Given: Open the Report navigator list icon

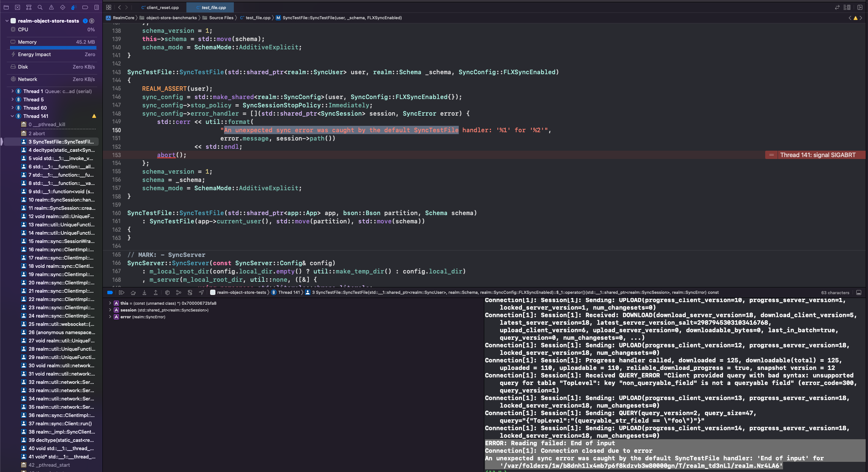Looking at the screenshot, I should pyautogui.click(x=96, y=7).
